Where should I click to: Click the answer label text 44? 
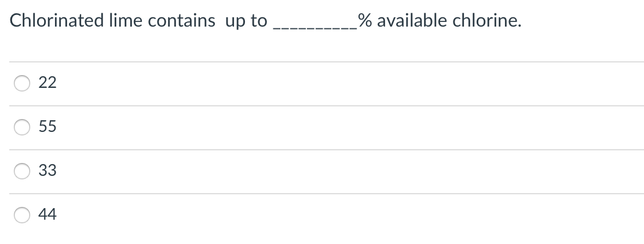(x=47, y=215)
